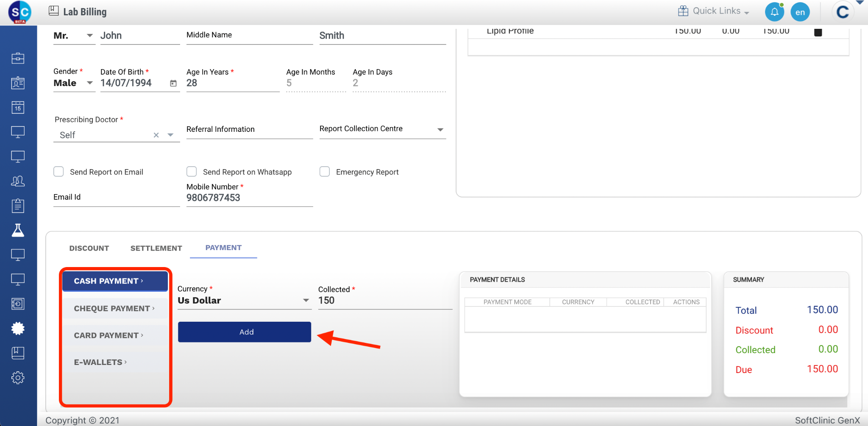This screenshot has width=868, height=426.
Task: Expand the Gender dropdown
Action: (x=89, y=83)
